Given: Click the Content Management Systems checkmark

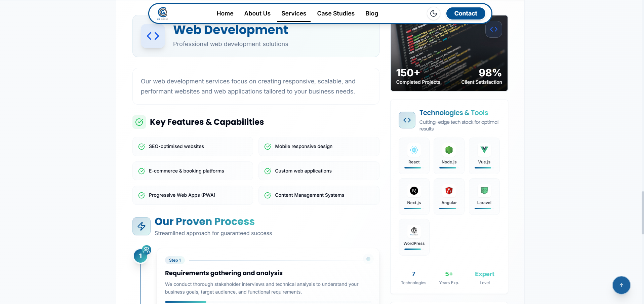Looking at the screenshot, I should tap(267, 195).
